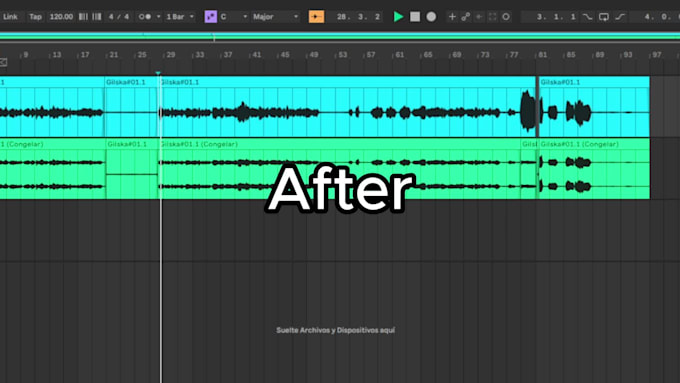The height and width of the screenshot is (383, 680).
Task: Click the loop length field starting 4. 0.
Action: click(x=657, y=17)
